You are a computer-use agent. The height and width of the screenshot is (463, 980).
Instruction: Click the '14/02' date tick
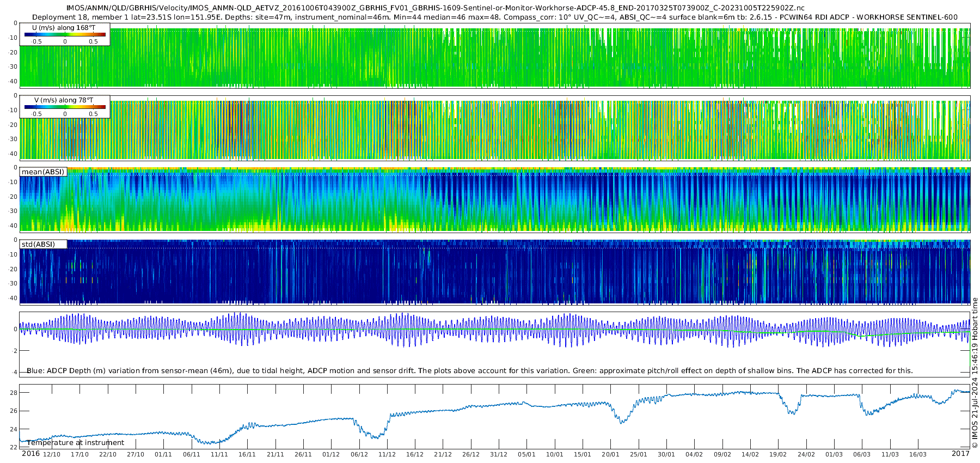tap(750, 454)
